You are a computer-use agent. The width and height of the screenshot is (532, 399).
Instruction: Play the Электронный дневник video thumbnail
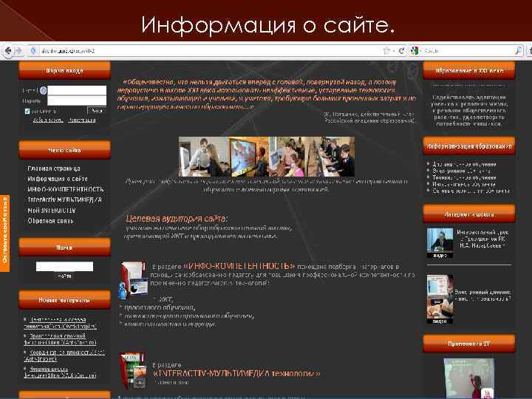click(x=440, y=299)
